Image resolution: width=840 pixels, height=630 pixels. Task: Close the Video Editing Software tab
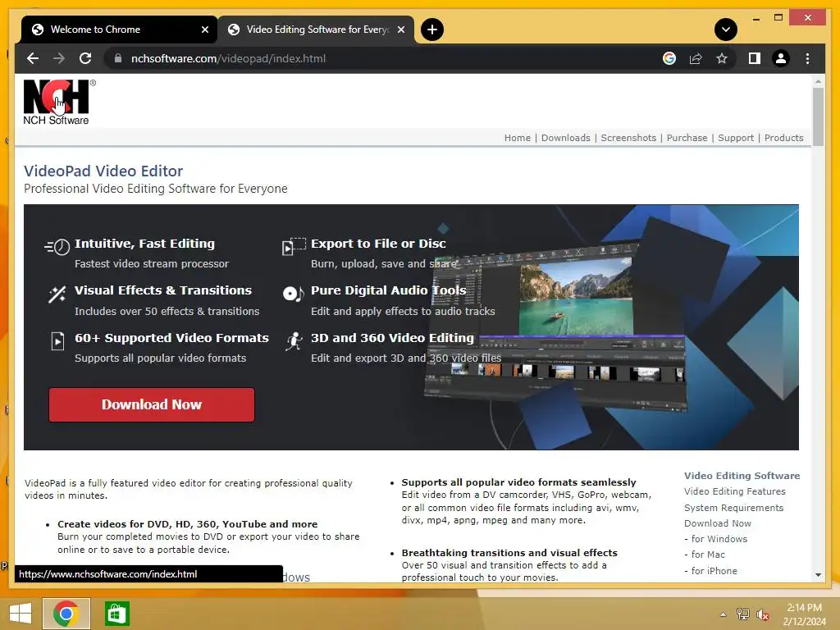click(400, 30)
